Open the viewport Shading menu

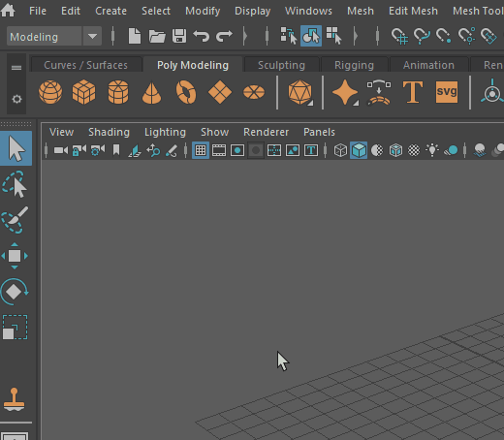[109, 132]
